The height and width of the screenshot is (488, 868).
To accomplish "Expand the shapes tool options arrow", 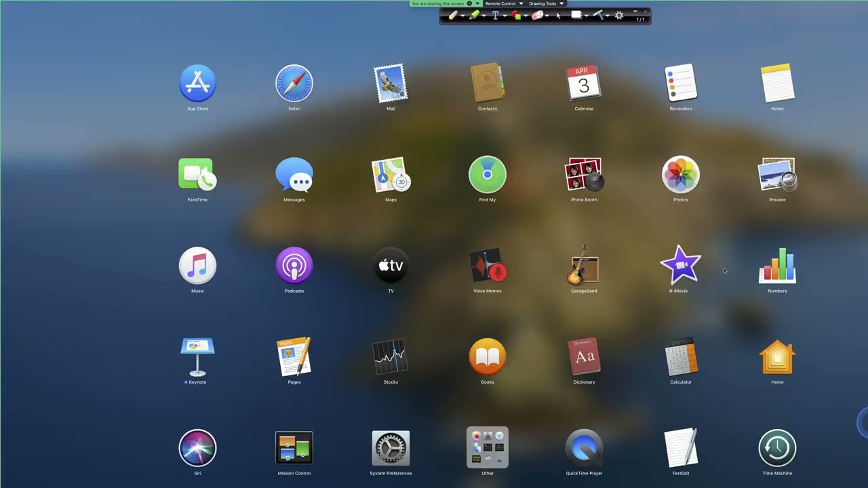I will click(526, 16).
